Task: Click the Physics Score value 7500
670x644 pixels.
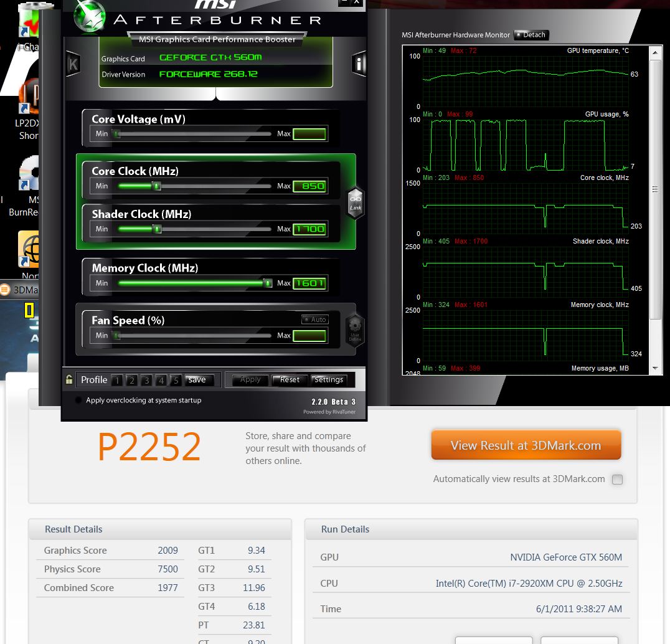Action: [167, 569]
